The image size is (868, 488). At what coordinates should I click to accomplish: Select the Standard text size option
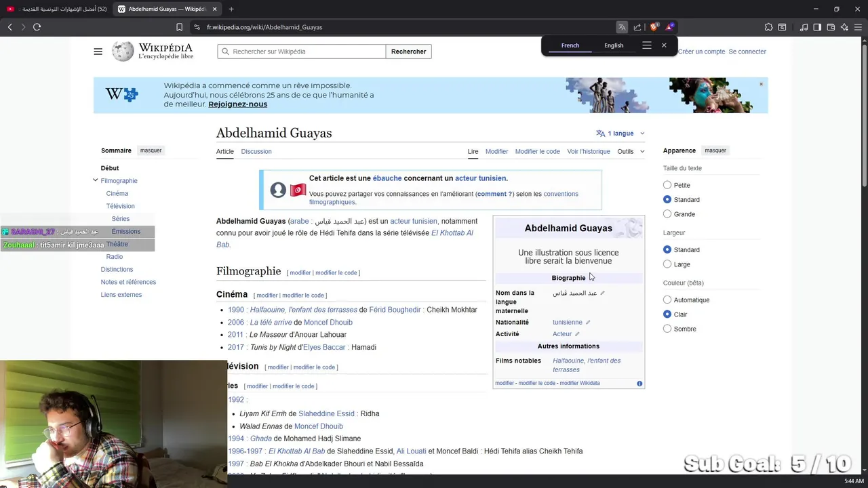click(x=667, y=199)
